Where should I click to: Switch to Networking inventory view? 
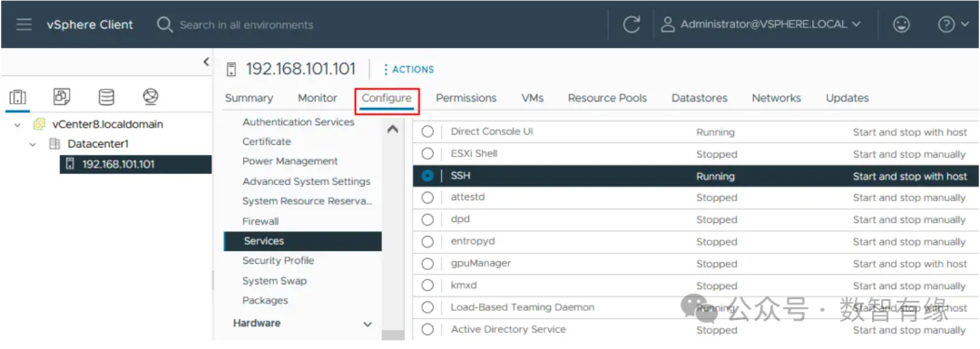[151, 97]
